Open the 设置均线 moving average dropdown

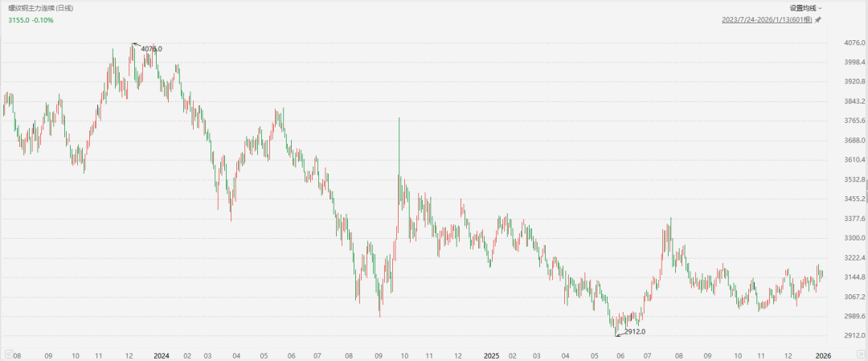click(x=806, y=7)
